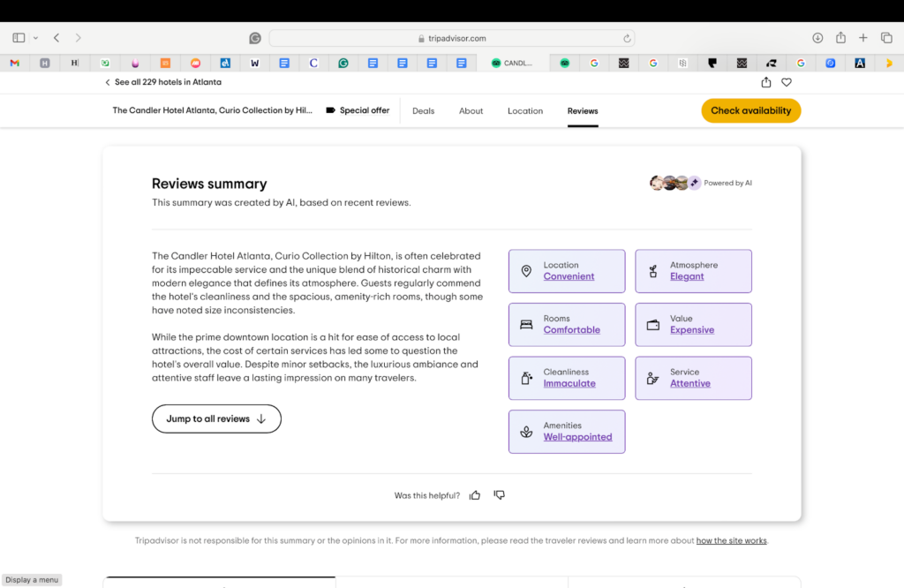
Task: Open the Convenient location link
Action: (x=569, y=276)
